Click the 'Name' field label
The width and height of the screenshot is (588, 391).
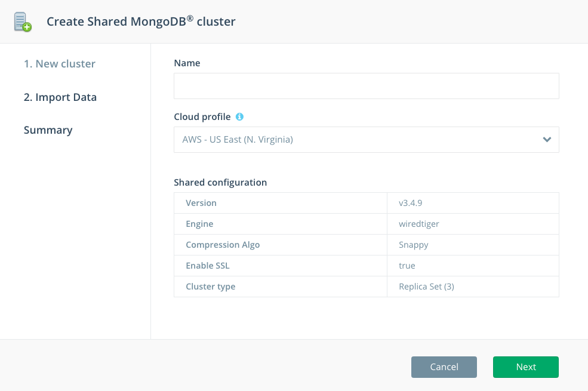pyautogui.click(x=187, y=63)
